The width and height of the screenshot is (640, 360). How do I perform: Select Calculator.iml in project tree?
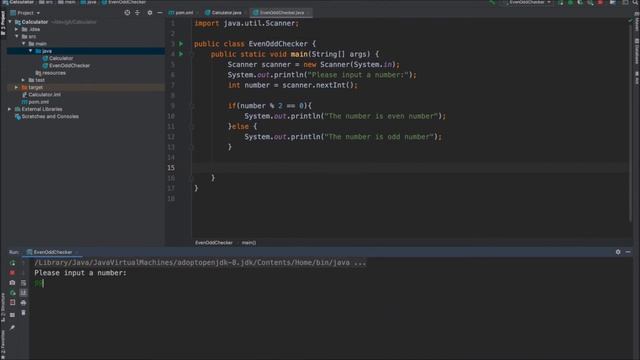tap(41, 95)
